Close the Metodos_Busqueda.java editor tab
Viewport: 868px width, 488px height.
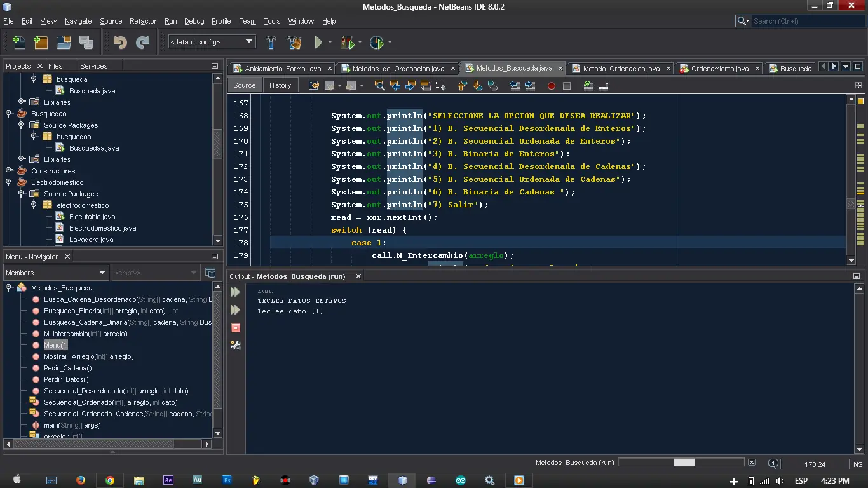(x=560, y=68)
